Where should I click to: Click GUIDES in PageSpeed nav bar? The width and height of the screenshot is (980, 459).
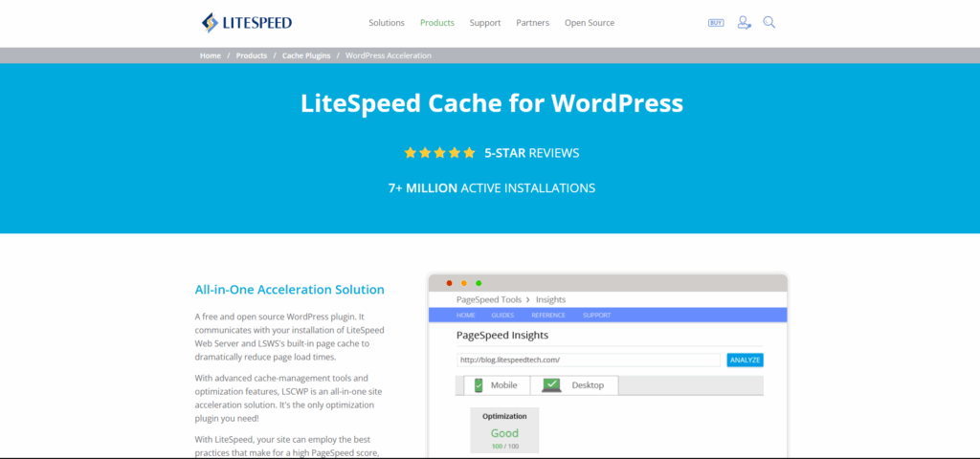(x=502, y=315)
